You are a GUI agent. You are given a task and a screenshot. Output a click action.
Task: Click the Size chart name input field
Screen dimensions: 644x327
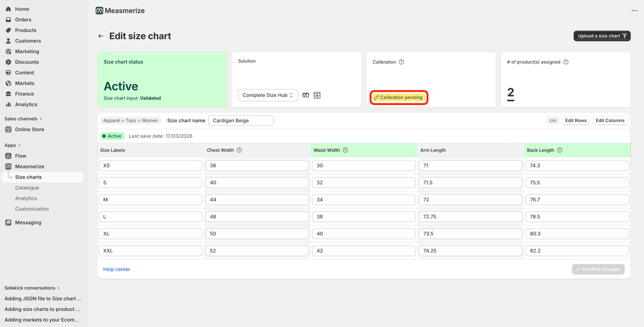pyautogui.click(x=241, y=121)
